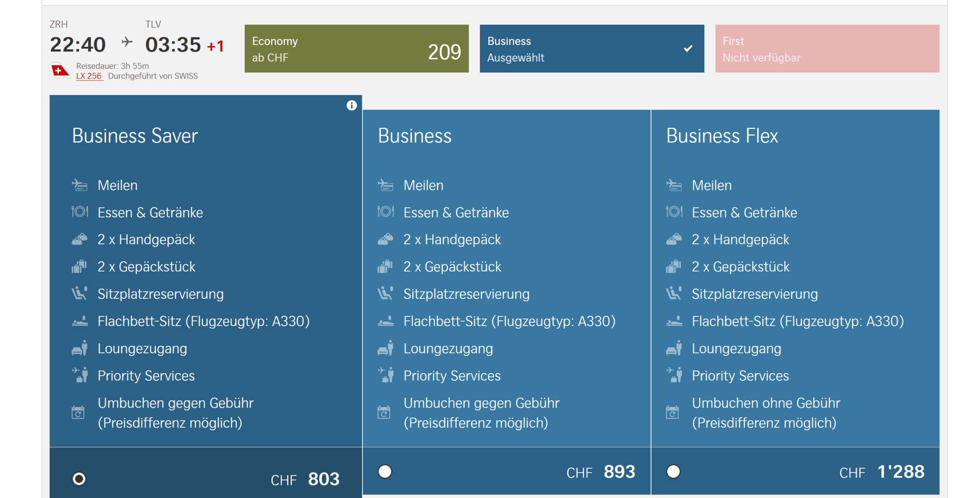Select the Business Saver fare radio button

point(79,478)
